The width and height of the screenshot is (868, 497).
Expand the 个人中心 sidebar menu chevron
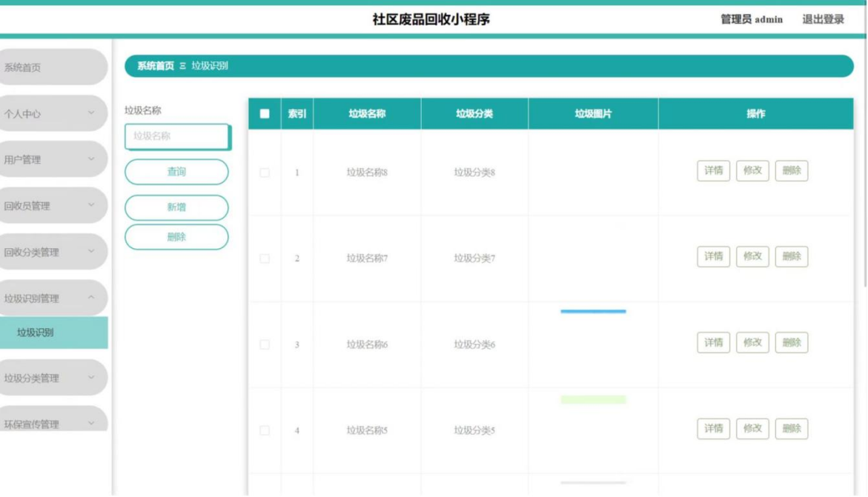[91, 113]
